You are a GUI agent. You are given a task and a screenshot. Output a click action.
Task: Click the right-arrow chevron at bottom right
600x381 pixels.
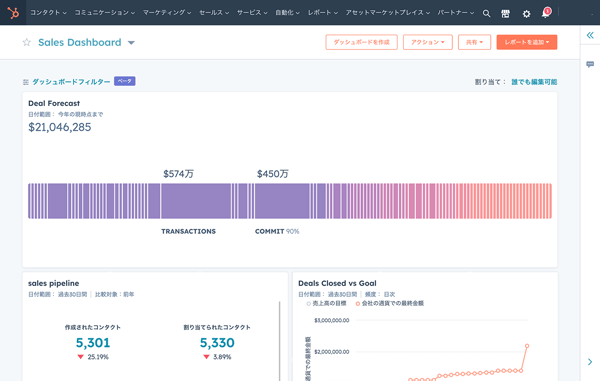[x=590, y=361]
